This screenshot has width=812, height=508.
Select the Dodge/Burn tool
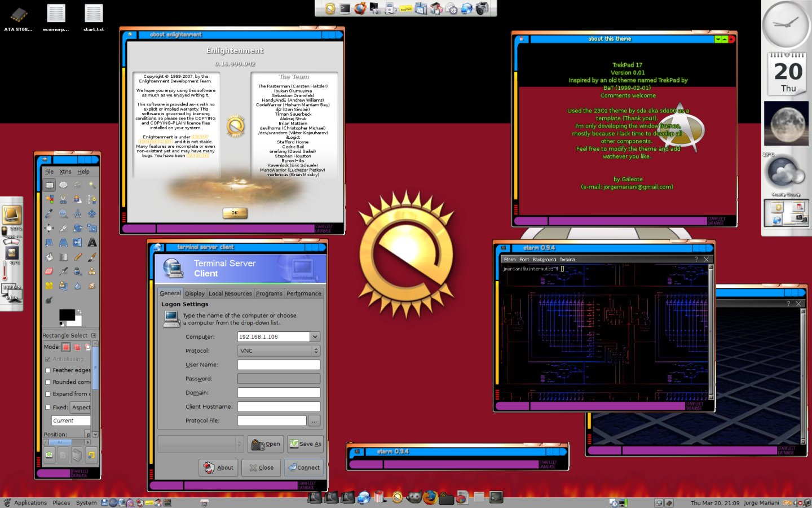coord(50,300)
